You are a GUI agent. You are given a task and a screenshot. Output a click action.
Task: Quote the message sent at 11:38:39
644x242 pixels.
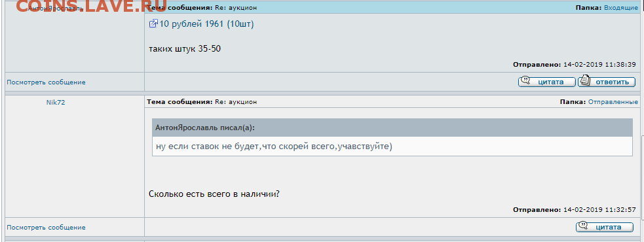546,81
